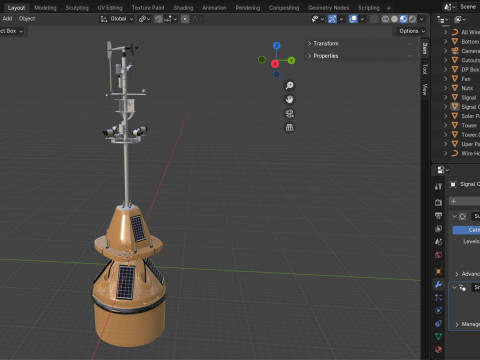Click the green Y axis gizmo handle
The height and width of the screenshot is (360, 480).
tap(291, 60)
